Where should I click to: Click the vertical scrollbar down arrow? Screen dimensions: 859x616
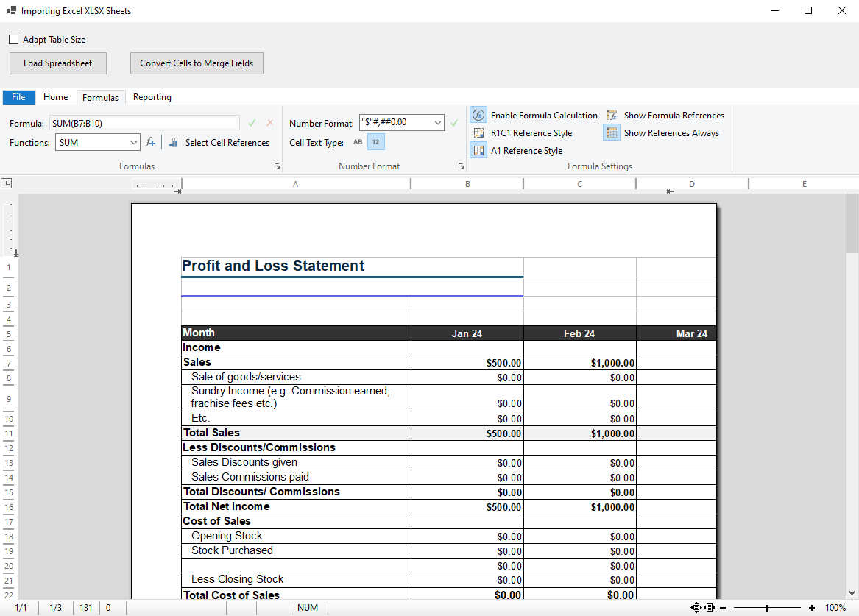point(852,593)
